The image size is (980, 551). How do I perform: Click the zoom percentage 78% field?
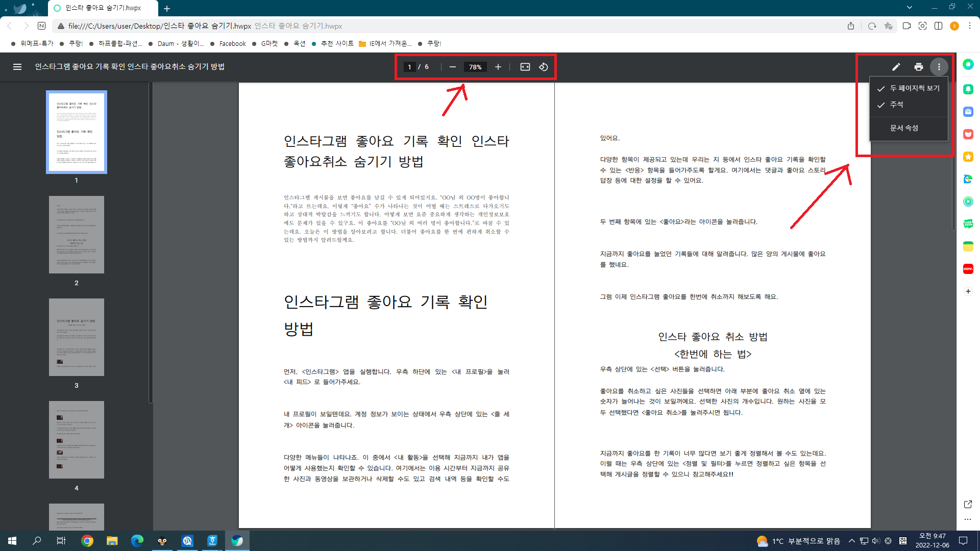pos(475,67)
